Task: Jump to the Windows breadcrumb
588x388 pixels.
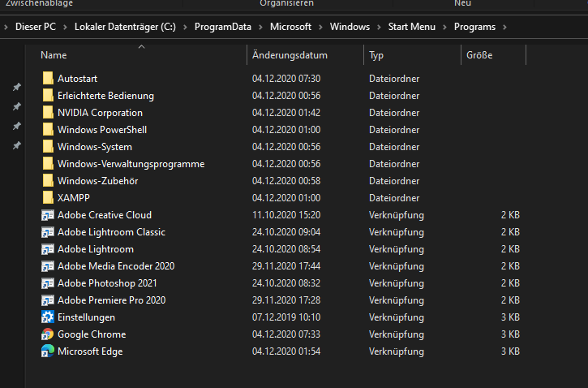Action: (x=350, y=27)
